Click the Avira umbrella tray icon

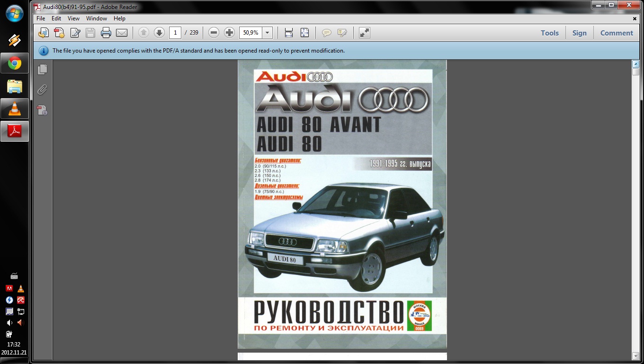point(20,300)
